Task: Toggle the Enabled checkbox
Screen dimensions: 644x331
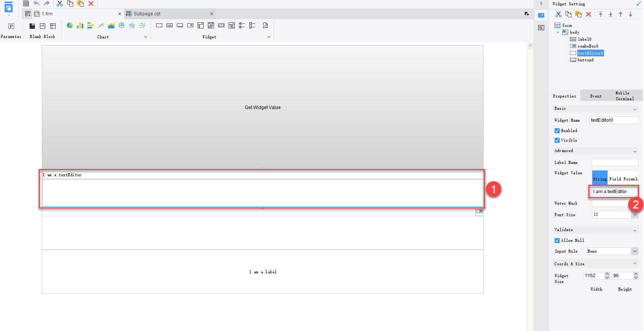Action: pyautogui.click(x=557, y=131)
